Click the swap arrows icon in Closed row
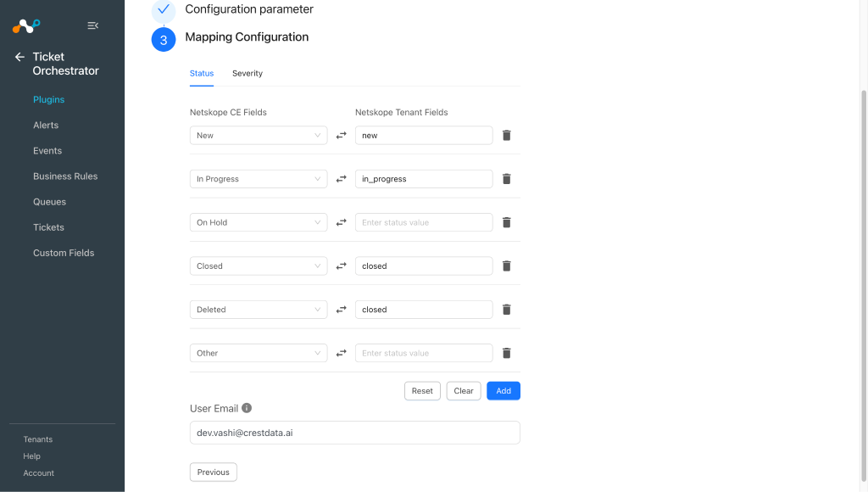 (341, 266)
